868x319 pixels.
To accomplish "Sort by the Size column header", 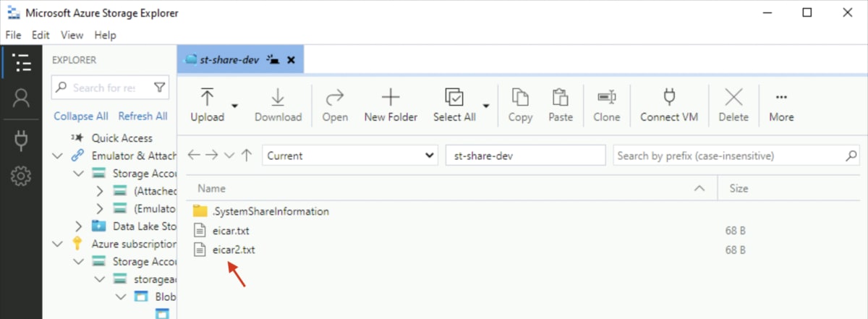I will point(739,188).
